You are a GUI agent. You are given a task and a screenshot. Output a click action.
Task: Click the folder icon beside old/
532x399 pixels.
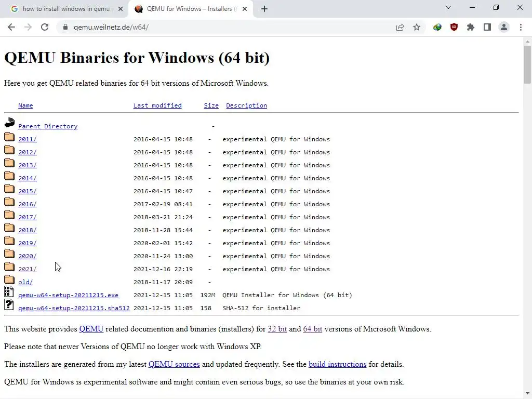[9, 280]
